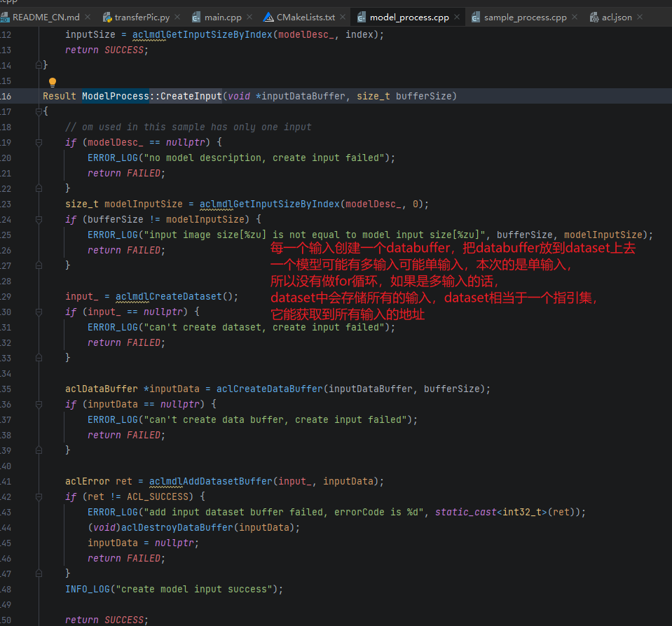Close the CMakeLists.txt tab

[x=343, y=17]
